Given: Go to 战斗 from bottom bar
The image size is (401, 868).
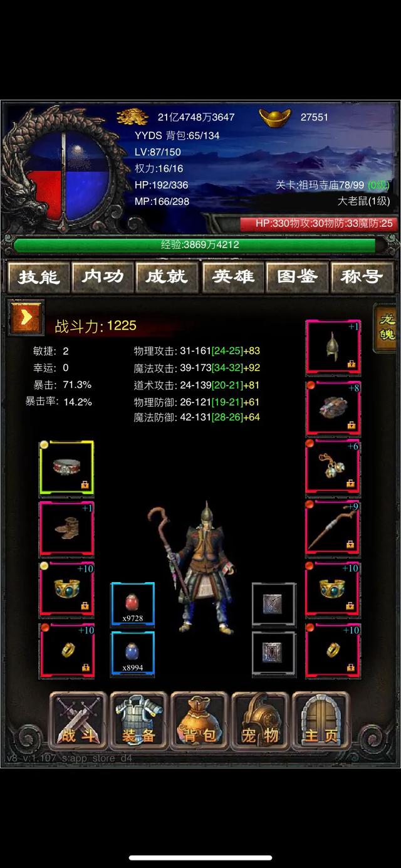Looking at the screenshot, I should coord(78,721).
